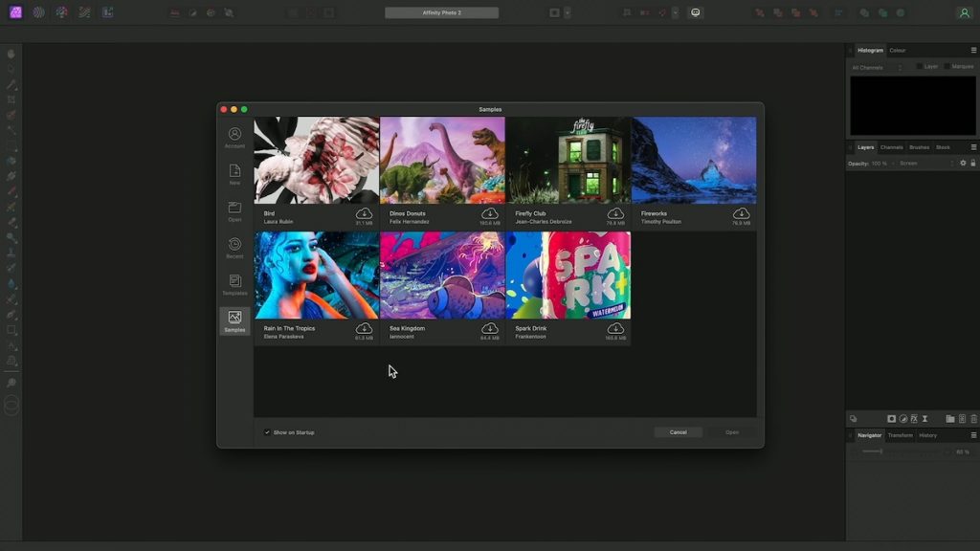980x551 pixels.
Task: Toggle Layer checkbox in Histogram panel
Action: point(920,66)
